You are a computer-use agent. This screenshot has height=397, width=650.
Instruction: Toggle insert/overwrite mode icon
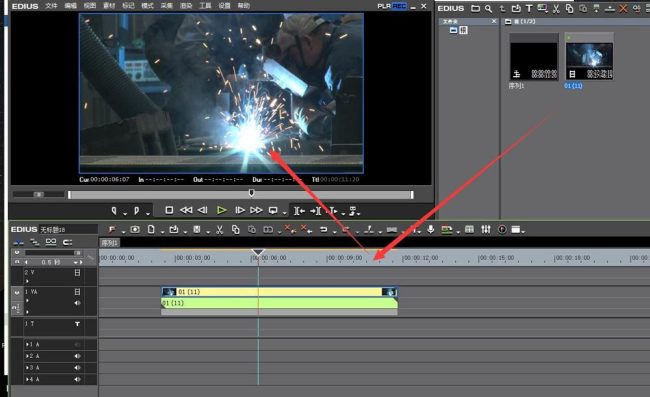pos(18,242)
